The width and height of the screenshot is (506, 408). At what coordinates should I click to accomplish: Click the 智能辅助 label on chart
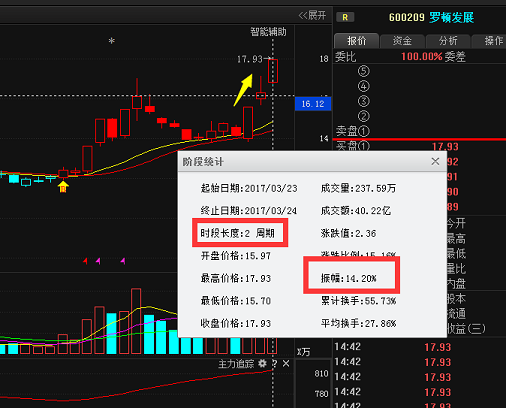(x=268, y=32)
